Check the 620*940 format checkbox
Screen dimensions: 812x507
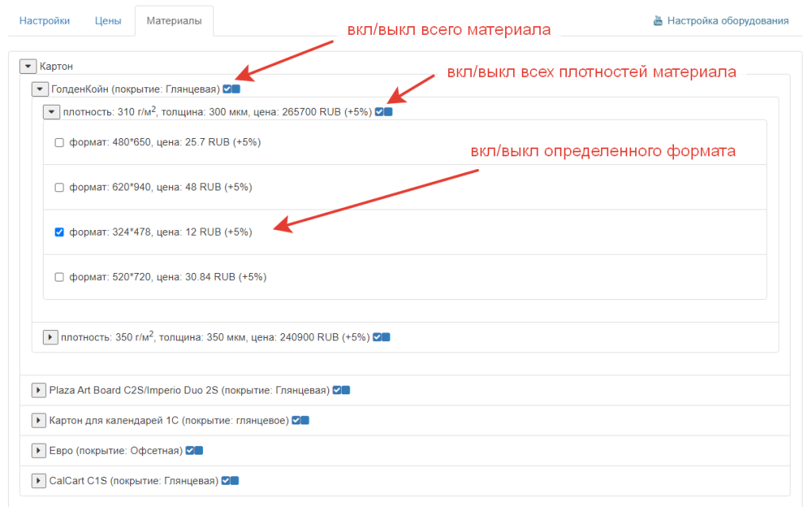click(x=59, y=187)
